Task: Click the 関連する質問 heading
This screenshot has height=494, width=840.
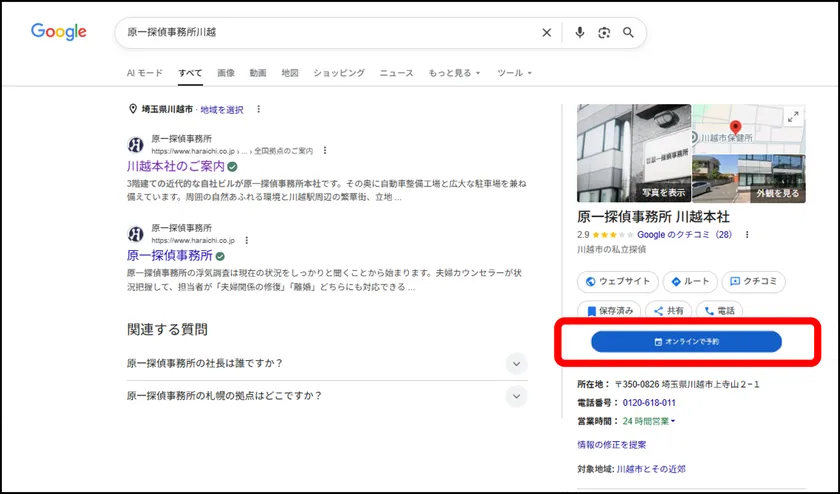Action: tap(167, 330)
